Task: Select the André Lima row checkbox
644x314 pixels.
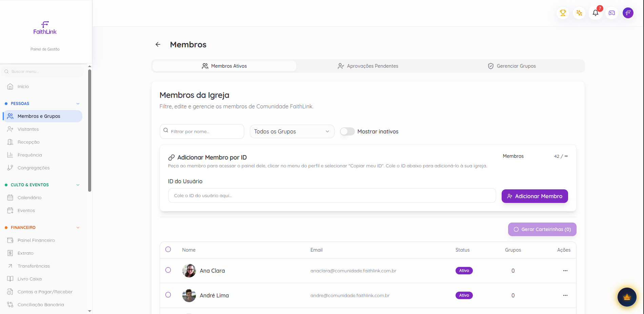Action: [x=168, y=295]
